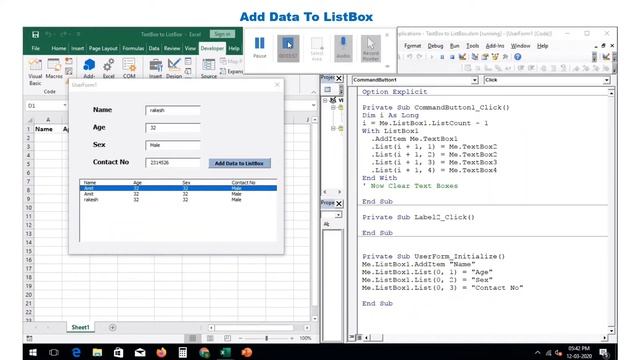Screen dimensions: 640x360
Task: Open the Run menu in VBA editor
Action: point(454,46)
